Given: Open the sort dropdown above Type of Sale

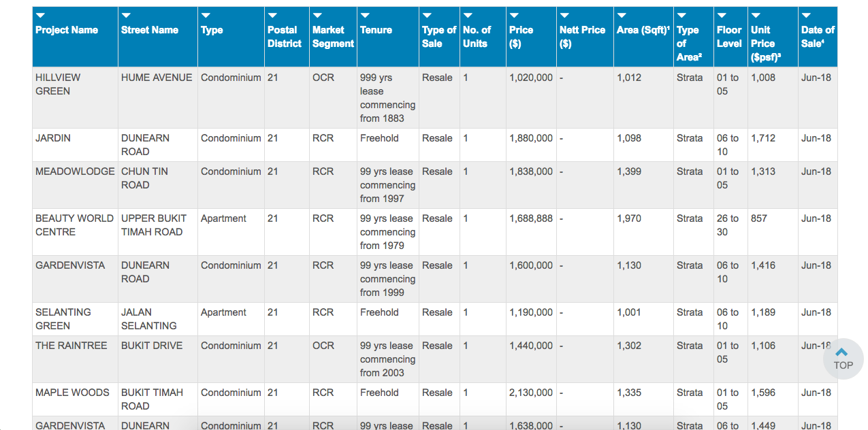Looking at the screenshot, I should tap(427, 16).
